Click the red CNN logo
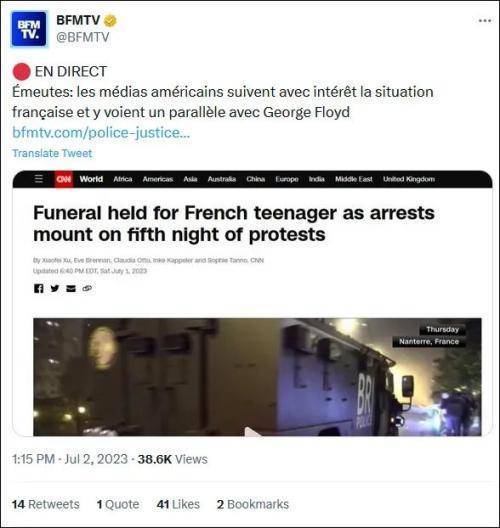Screen dimensions: 500x528 click(x=64, y=179)
